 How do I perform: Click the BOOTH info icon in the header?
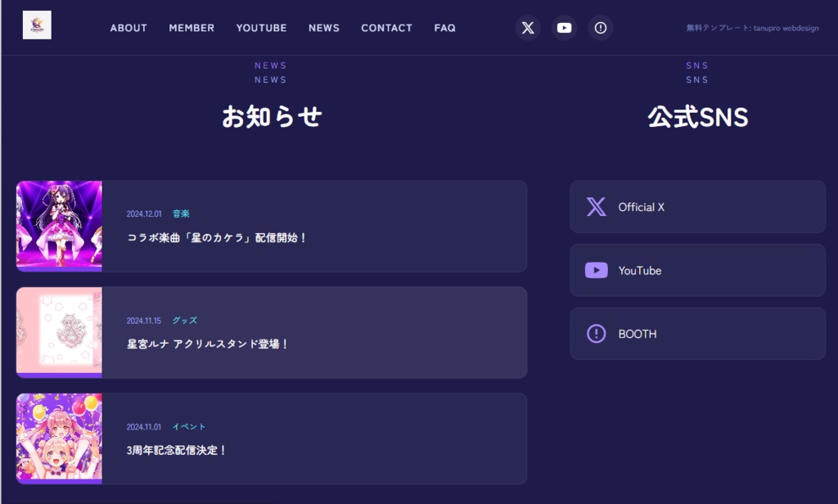tap(600, 27)
